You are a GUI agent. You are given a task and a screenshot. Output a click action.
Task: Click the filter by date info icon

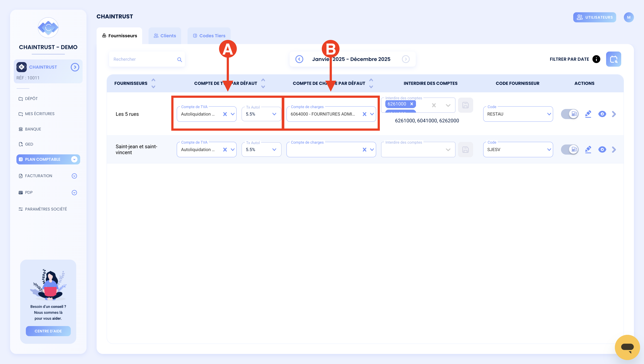(x=596, y=59)
